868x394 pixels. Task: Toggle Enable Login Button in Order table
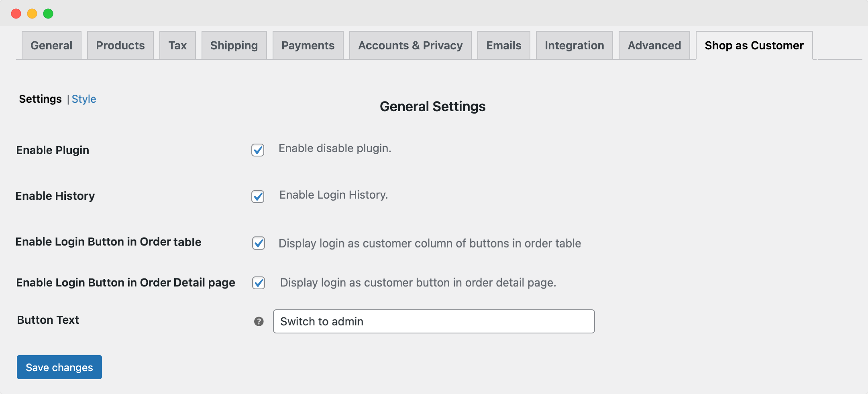(259, 243)
